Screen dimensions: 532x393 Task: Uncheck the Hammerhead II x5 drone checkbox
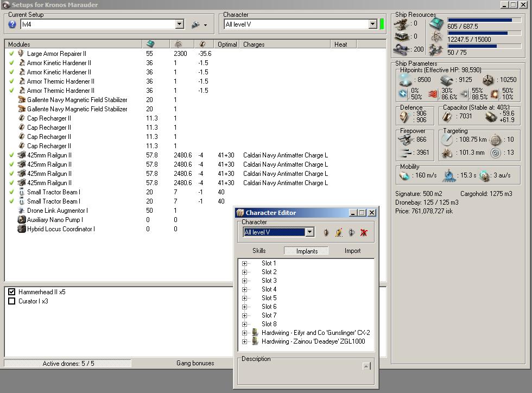pyautogui.click(x=12, y=292)
